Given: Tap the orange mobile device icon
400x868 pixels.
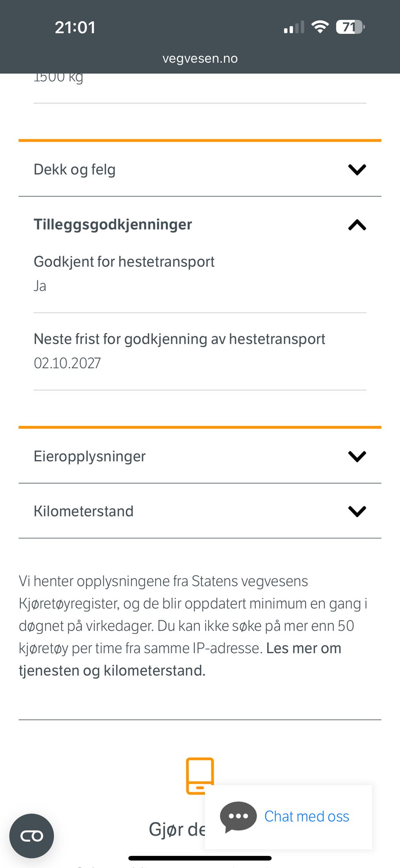Looking at the screenshot, I should [200, 776].
